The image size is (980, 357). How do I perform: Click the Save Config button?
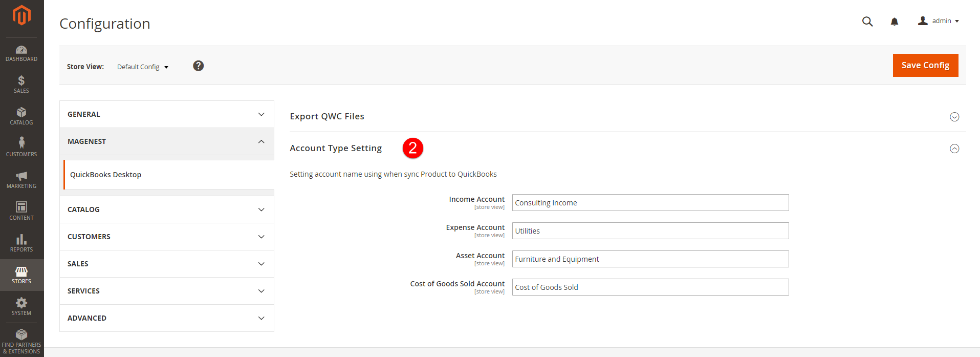925,66
